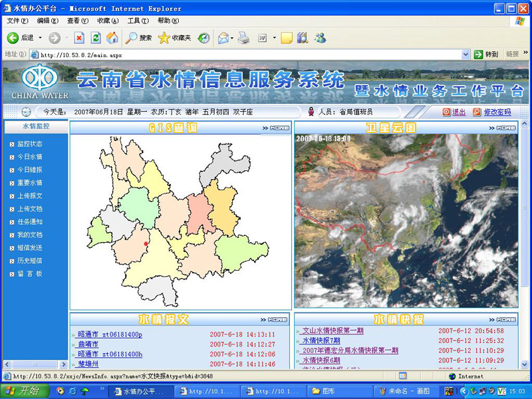Image resolution: width=532 pixels, height=399 pixels.
Task: Click the Research book icon
Action: click(x=303, y=38)
